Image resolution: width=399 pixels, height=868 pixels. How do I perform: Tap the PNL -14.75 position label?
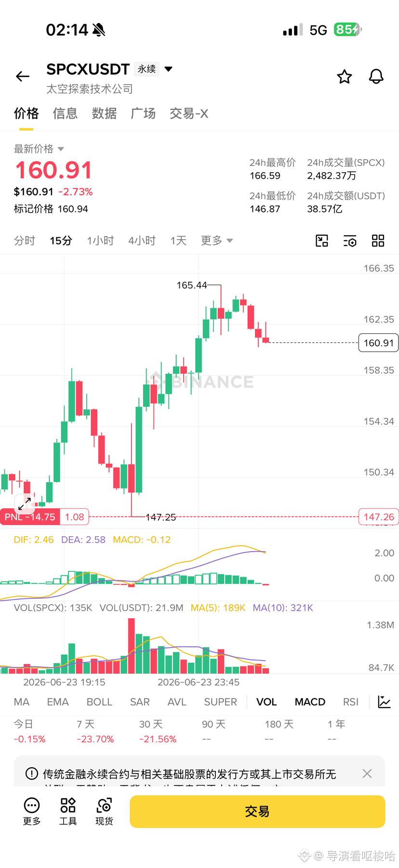[30, 517]
